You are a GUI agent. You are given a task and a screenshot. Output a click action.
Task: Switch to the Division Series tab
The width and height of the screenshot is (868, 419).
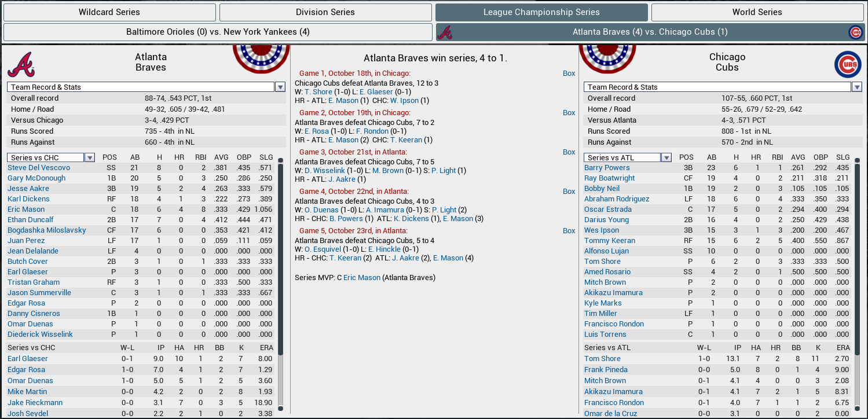click(x=325, y=12)
